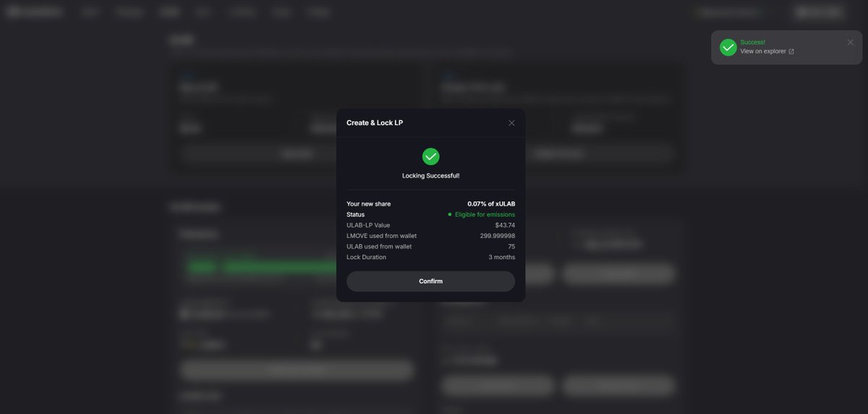Click the '0.07% of xULAB' share value

pyautogui.click(x=491, y=204)
